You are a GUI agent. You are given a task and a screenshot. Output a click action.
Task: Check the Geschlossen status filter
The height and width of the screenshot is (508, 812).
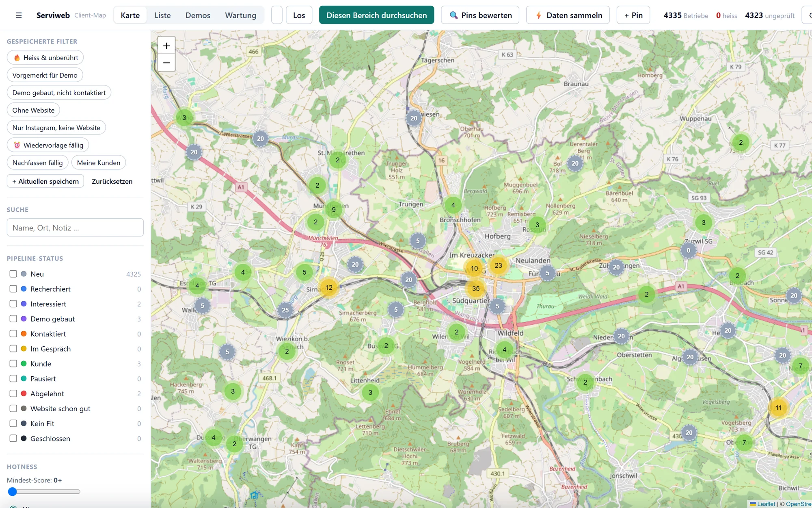[13, 439]
